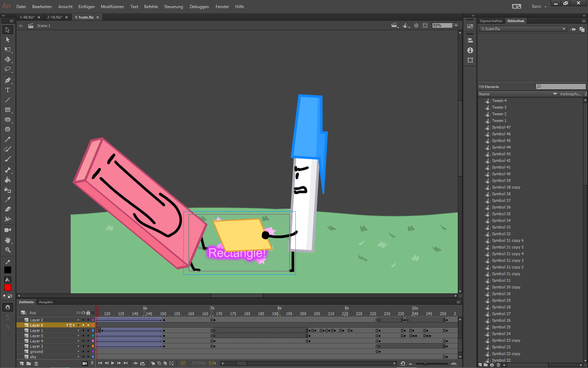Screen dimensions: 588x368
Task: Select the Paint Bucket tool
Action: click(x=8, y=180)
